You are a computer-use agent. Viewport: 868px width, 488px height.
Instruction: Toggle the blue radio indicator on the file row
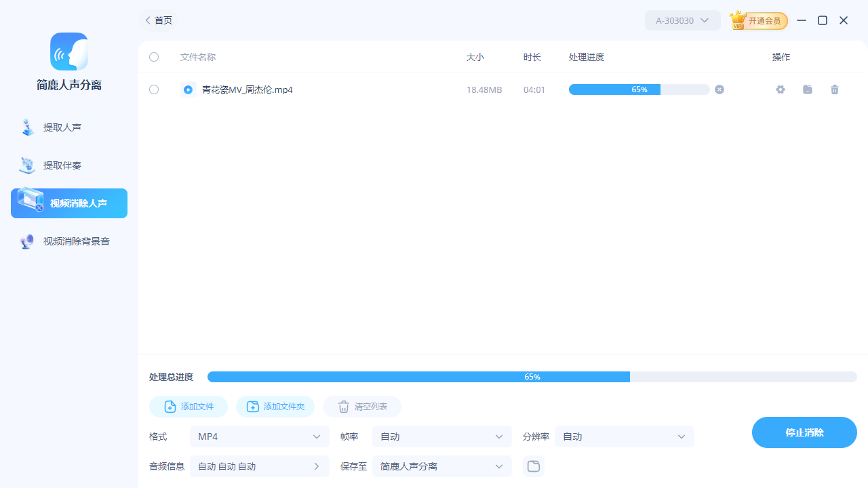pos(189,89)
